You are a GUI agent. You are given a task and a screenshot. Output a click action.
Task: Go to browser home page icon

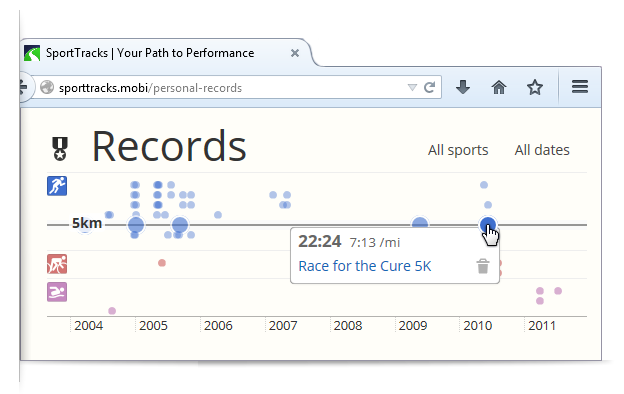499,87
